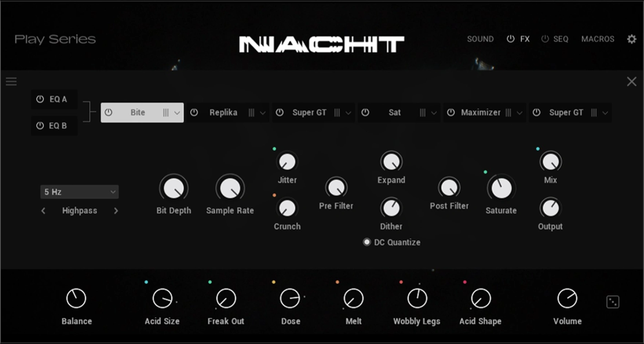Adjust the Mix knob
This screenshot has width=644, height=344.
pos(550,161)
